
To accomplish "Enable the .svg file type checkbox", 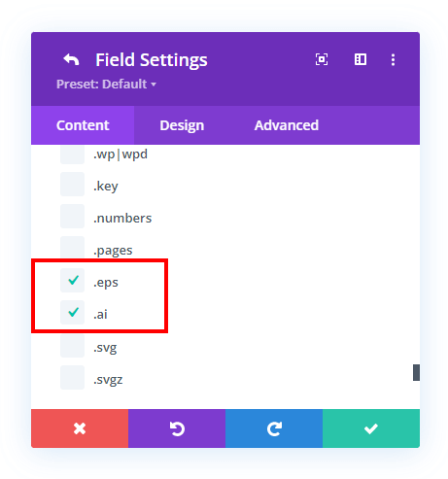I will pos(73,346).
